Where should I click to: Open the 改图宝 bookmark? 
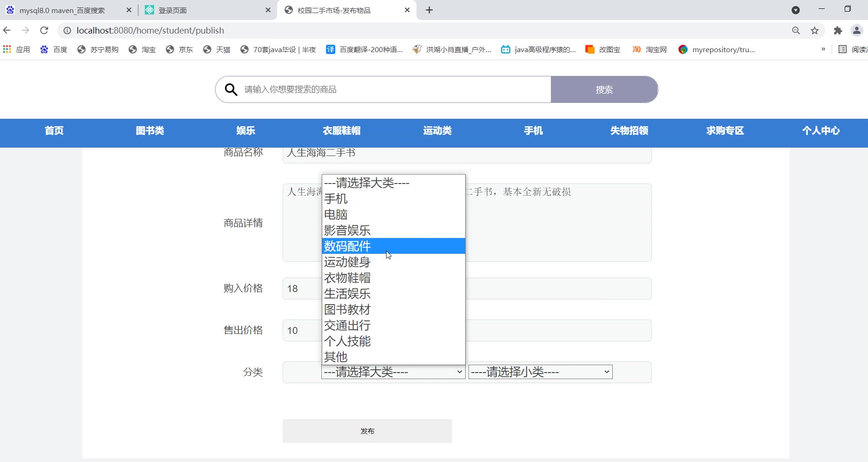(x=603, y=49)
